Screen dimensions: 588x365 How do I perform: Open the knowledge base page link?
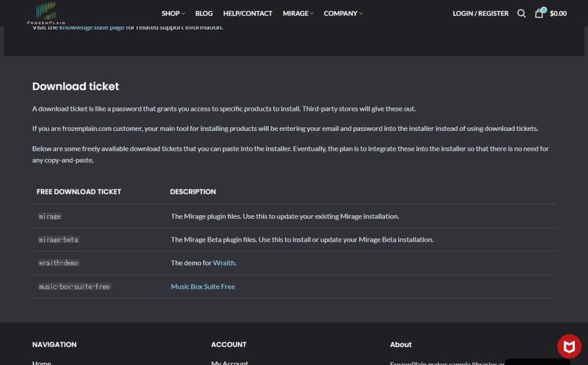click(92, 28)
